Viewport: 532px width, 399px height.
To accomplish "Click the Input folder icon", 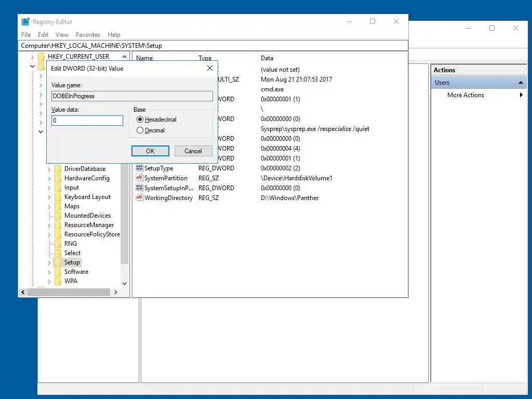I will pyautogui.click(x=58, y=187).
